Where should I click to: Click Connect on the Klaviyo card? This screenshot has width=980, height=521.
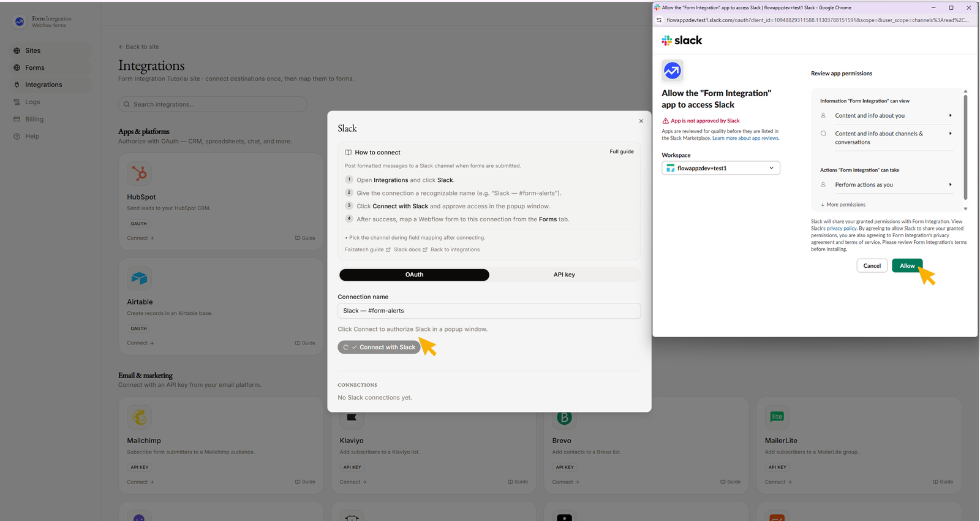click(x=353, y=482)
